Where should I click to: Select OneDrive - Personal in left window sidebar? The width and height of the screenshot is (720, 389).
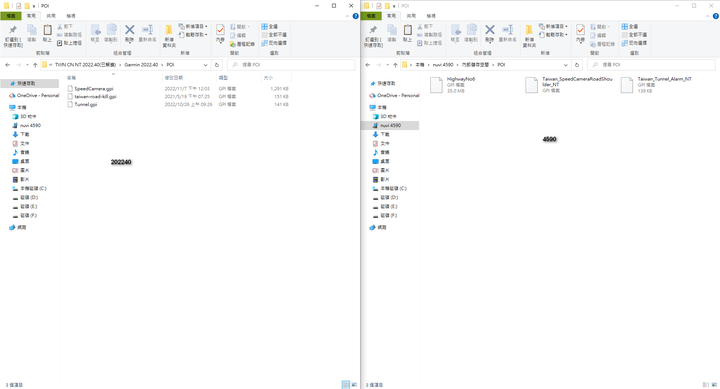point(34,96)
